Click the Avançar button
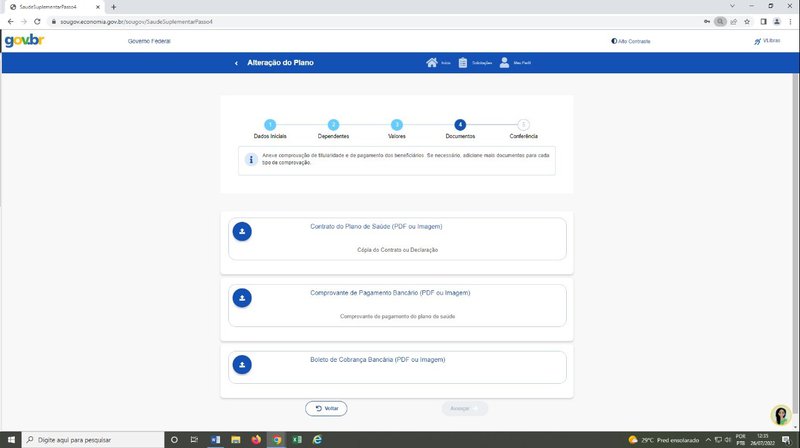 (464, 409)
